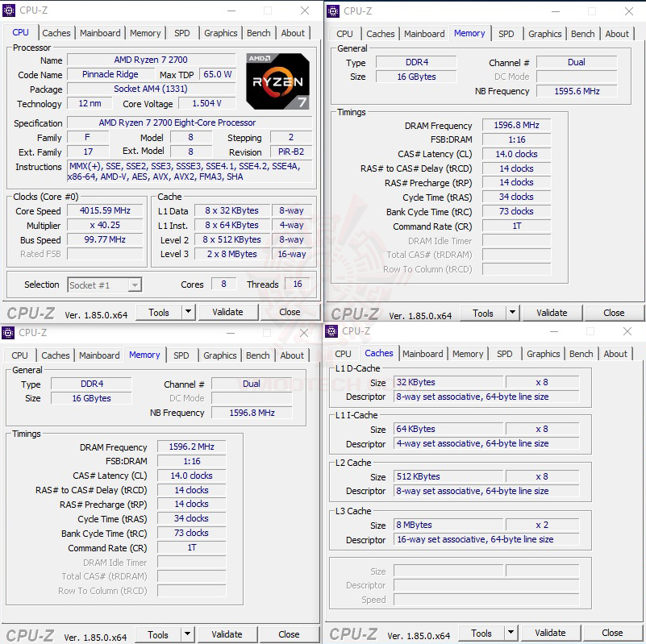Click CPU-Z app icon in bottom-left window title
The height and width of the screenshot is (644, 646).
(x=8, y=333)
